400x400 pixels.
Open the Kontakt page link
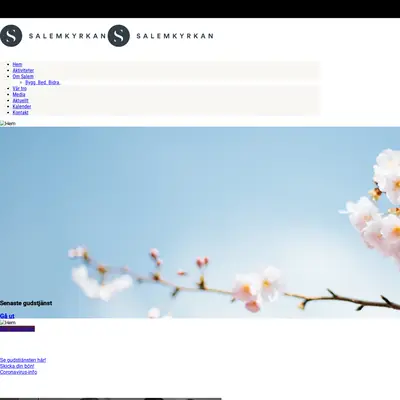pos(21,112)
